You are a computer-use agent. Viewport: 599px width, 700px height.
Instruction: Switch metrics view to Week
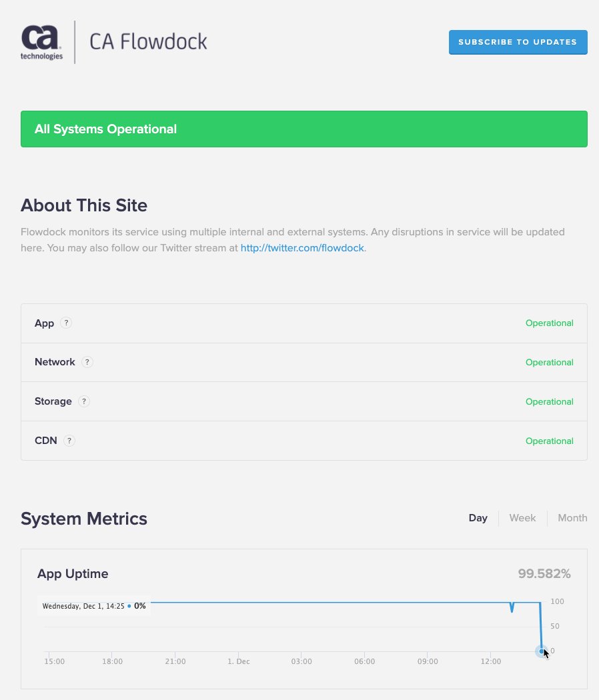coord(522,518)
